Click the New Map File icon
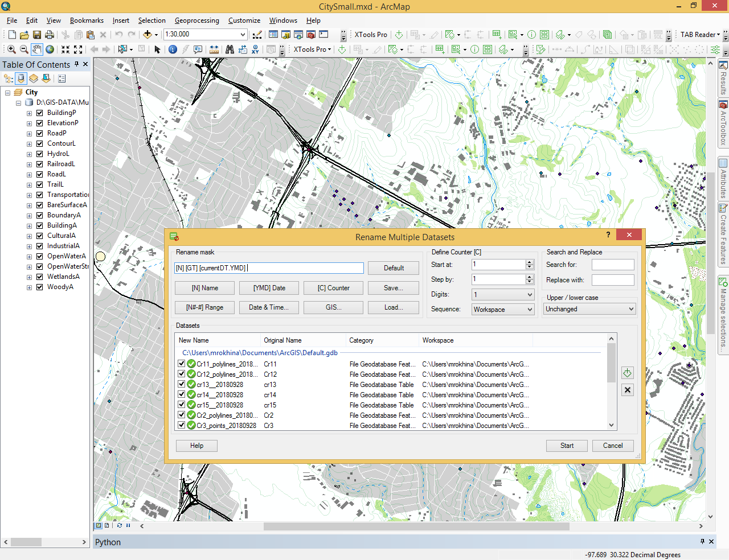The image size is (729, 560). point(12,35)
